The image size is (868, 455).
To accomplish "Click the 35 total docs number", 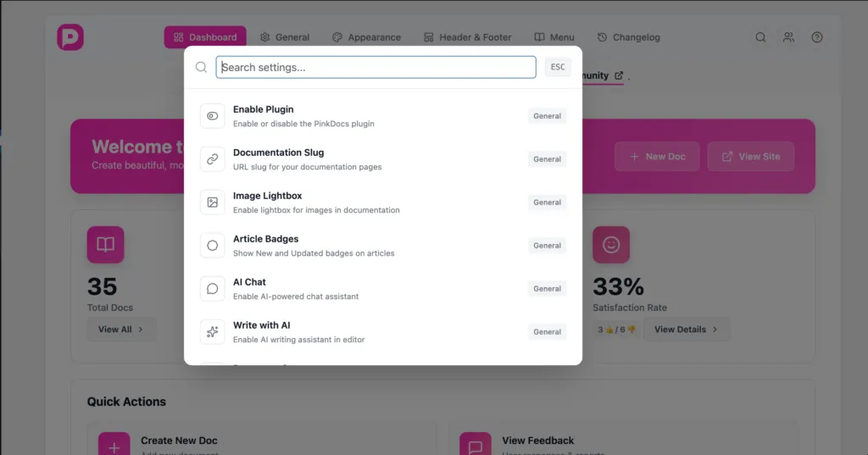I will [x=102, y=286].
